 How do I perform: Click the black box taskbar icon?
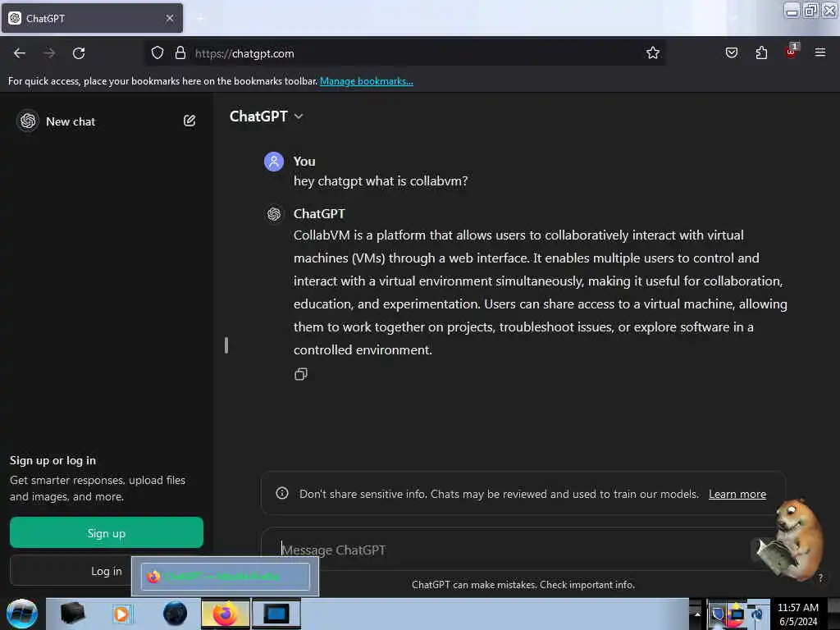tap(72, 613)
